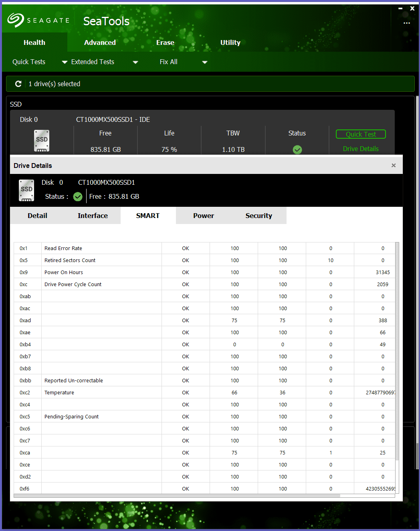Click the 'CT1000MX500SSD1 - IDE' drive name
Viewport: 420px width, 531px height.
pyautogui.click(x=113, y=119)
